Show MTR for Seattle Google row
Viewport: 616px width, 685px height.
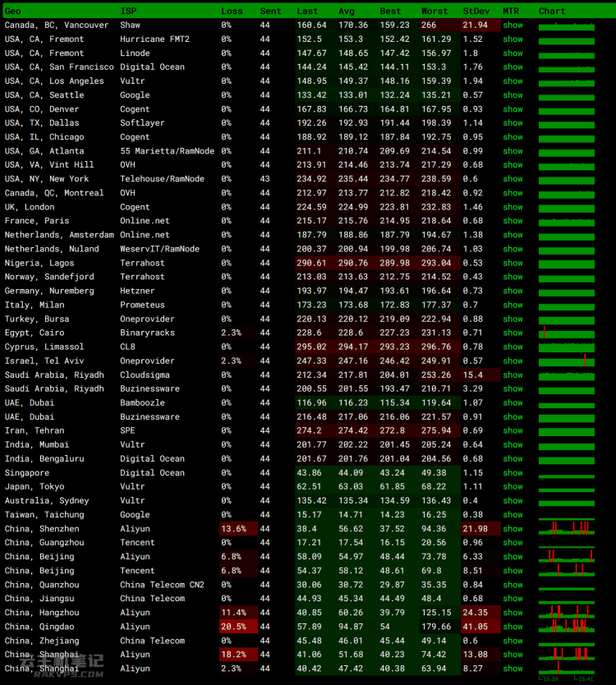pos(513,95)
